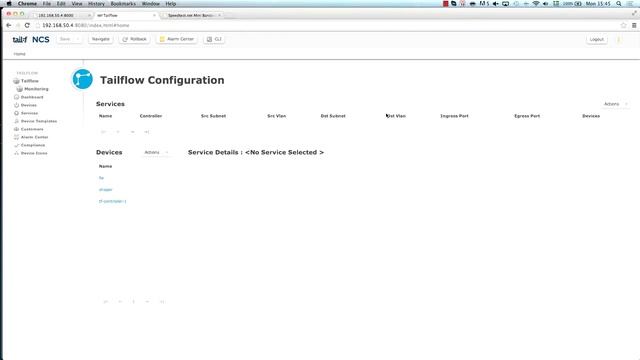
Task: Open the View menu
Action: (77, 4)
